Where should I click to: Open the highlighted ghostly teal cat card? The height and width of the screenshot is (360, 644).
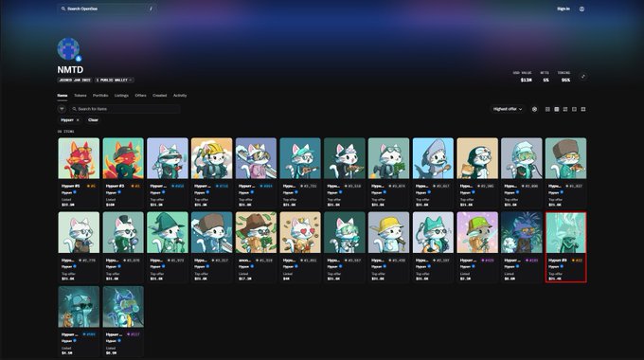(566, 247)
